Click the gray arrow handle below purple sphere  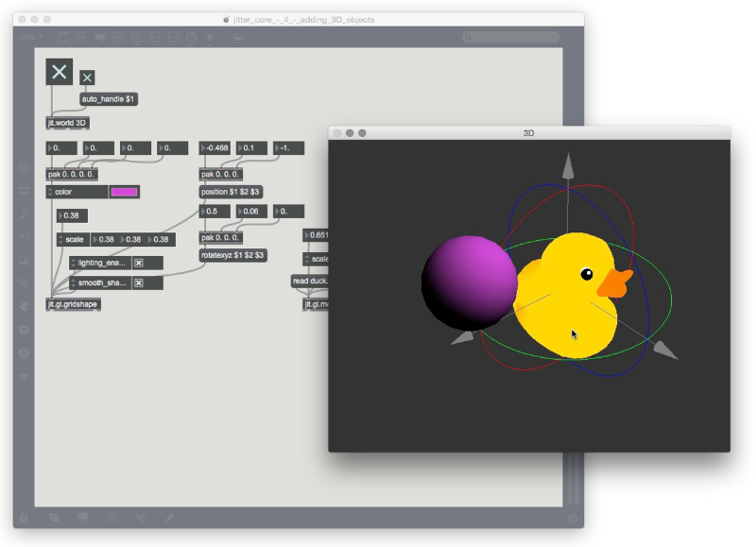[x=462, y=337]
